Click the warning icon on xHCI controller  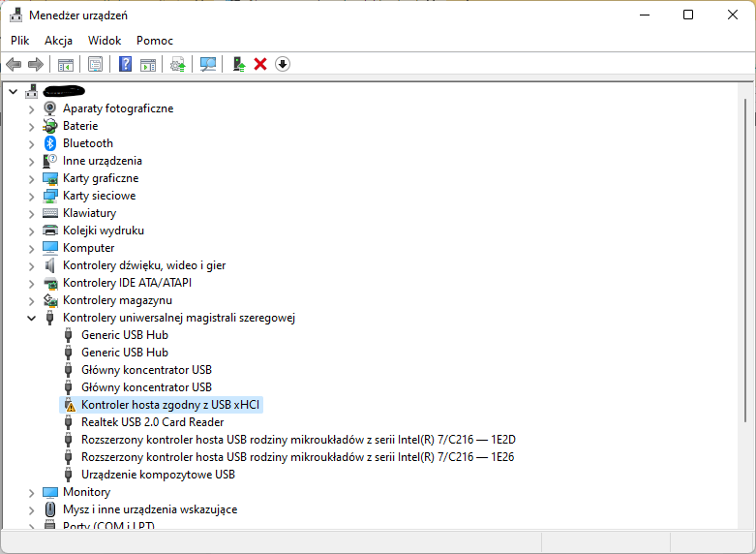click(x=70, y=405)
